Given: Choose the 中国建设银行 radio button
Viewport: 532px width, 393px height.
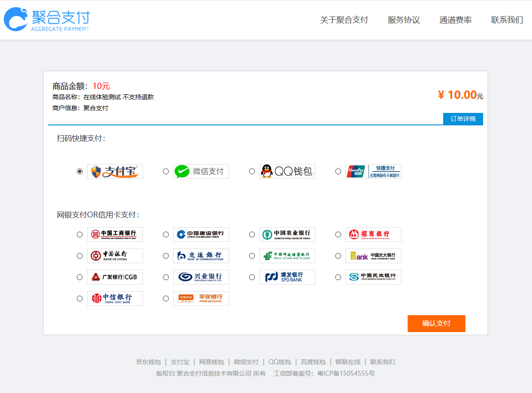Looking at the screenshot, I should (x=166, y=234).
